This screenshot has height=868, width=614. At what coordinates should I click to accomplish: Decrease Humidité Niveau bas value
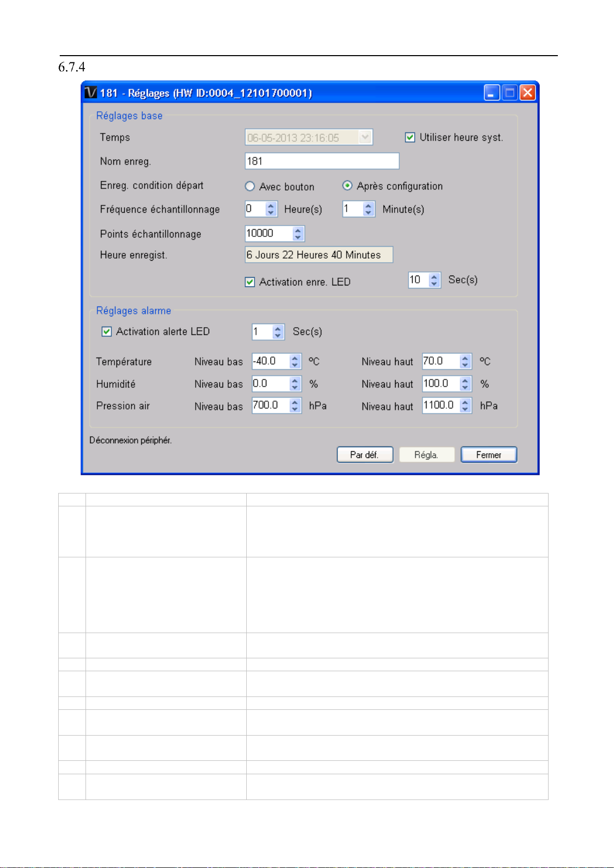point(295,387)
